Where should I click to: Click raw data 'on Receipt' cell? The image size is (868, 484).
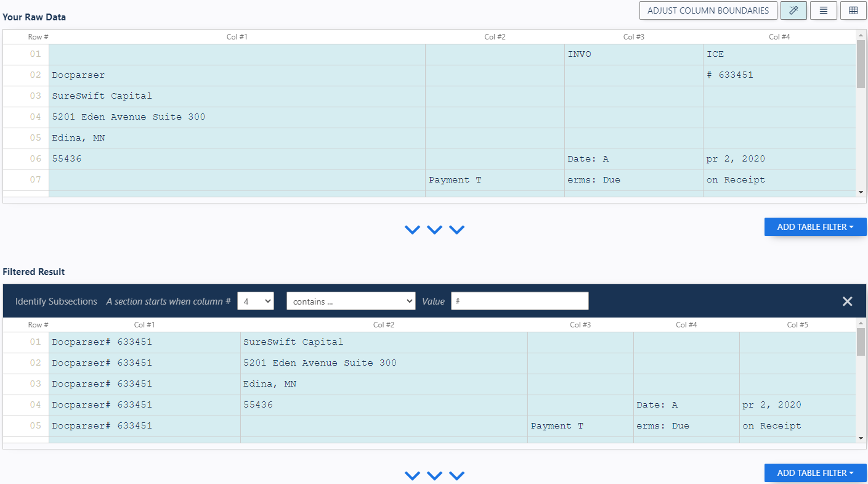click(x=779, y=180)
